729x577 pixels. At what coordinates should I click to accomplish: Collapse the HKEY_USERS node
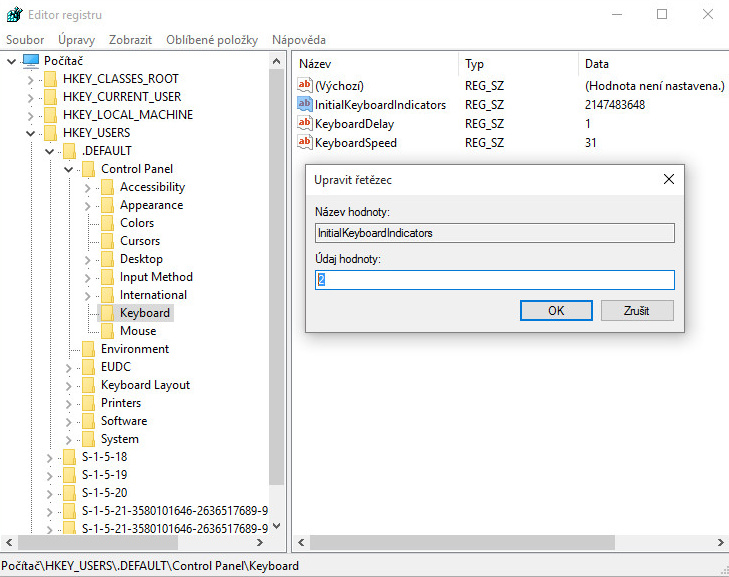pyautogui.click(x=31, y=133)
